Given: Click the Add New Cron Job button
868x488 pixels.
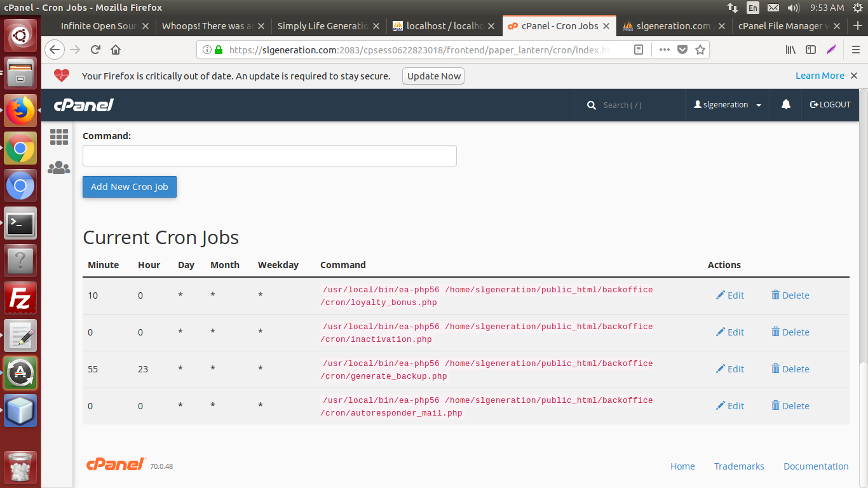Looking at the screenshot, I should click(130, 187).
